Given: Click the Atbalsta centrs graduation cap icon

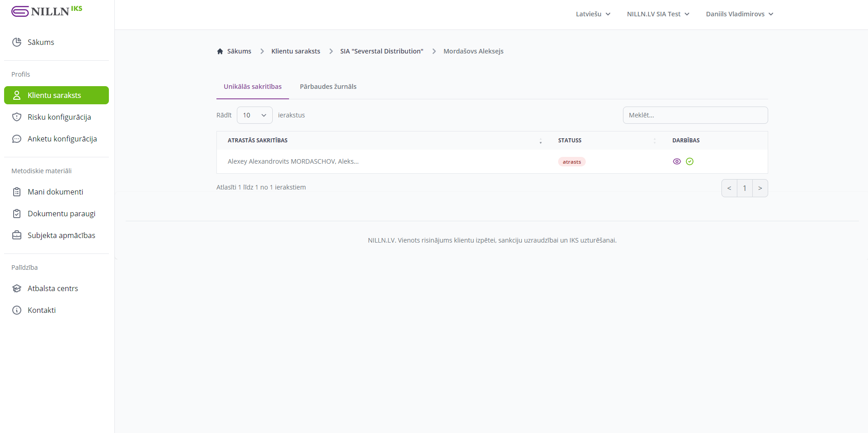Looking at the screenshot, I should [x=17, y=288].
